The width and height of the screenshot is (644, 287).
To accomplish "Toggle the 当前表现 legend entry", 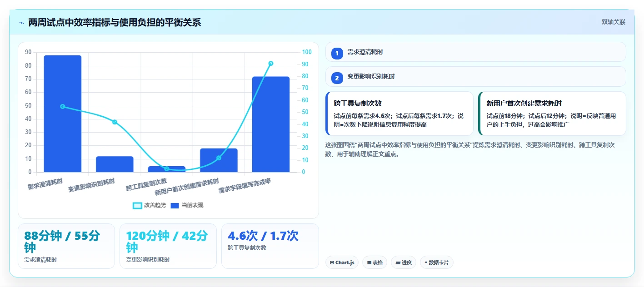I will pyautogui.click(x=187, y=205).
